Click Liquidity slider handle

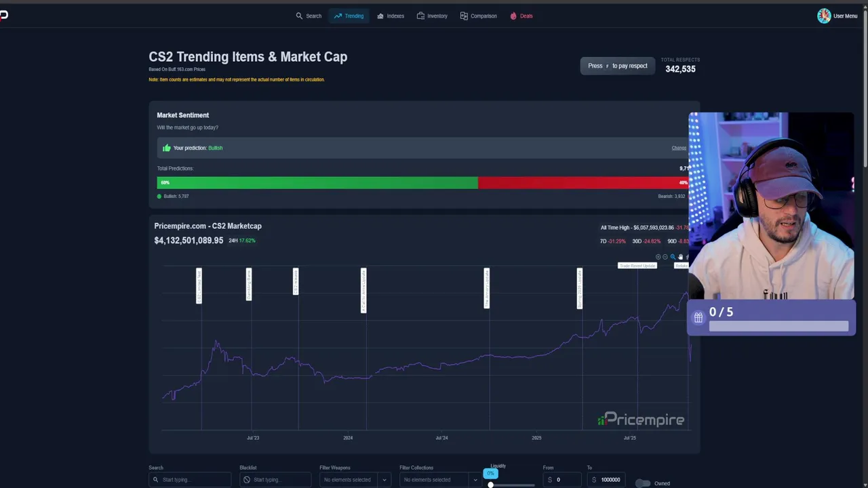(490, 484)
